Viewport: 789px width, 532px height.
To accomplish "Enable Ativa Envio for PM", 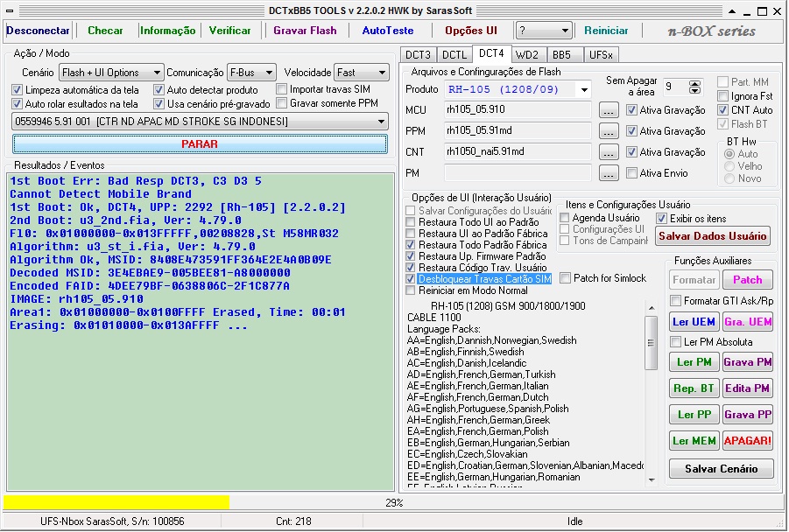I will point(631,173).
